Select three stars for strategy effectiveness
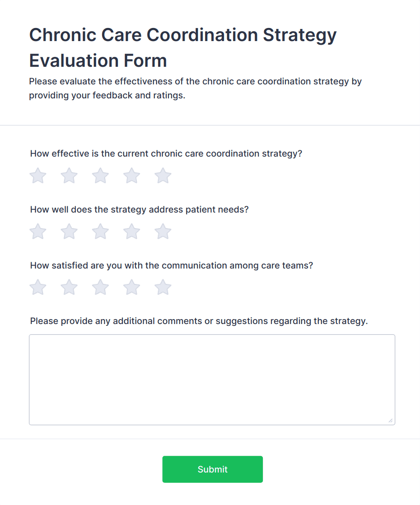Image resolution: width=420 pixels, height=505 pixels. 100,176
